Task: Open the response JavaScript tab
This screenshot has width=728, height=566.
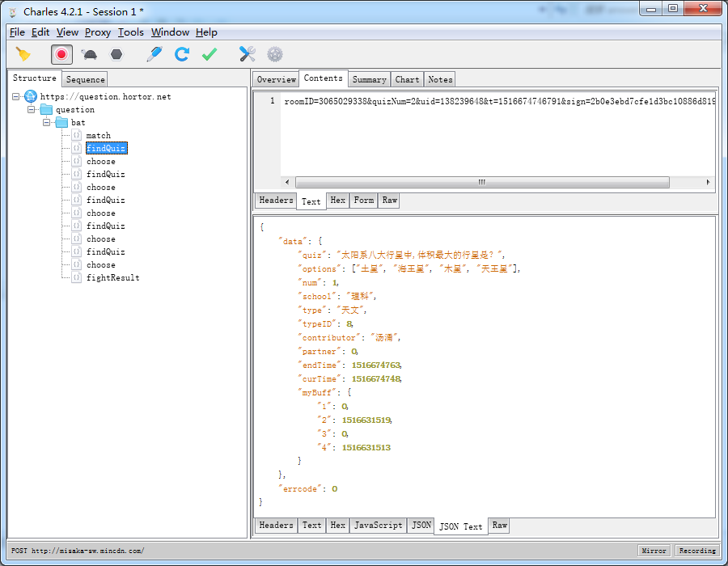Action: (378, 526)
